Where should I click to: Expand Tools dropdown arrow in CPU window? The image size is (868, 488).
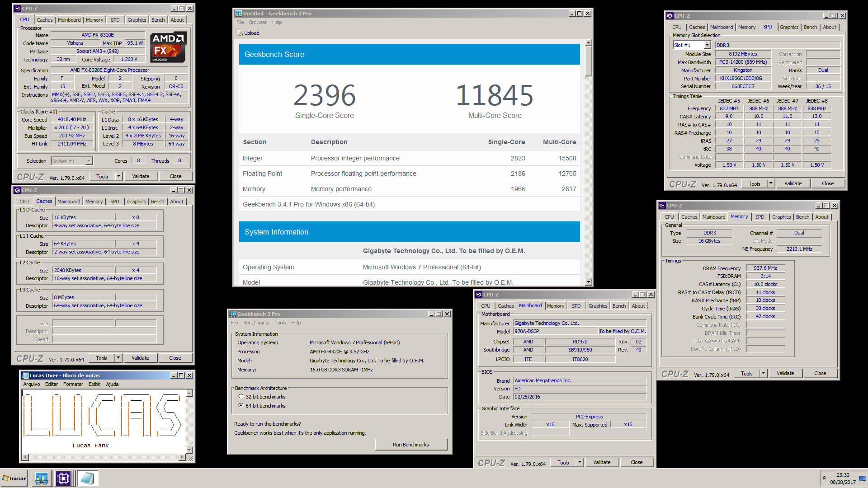coord(118,177)
